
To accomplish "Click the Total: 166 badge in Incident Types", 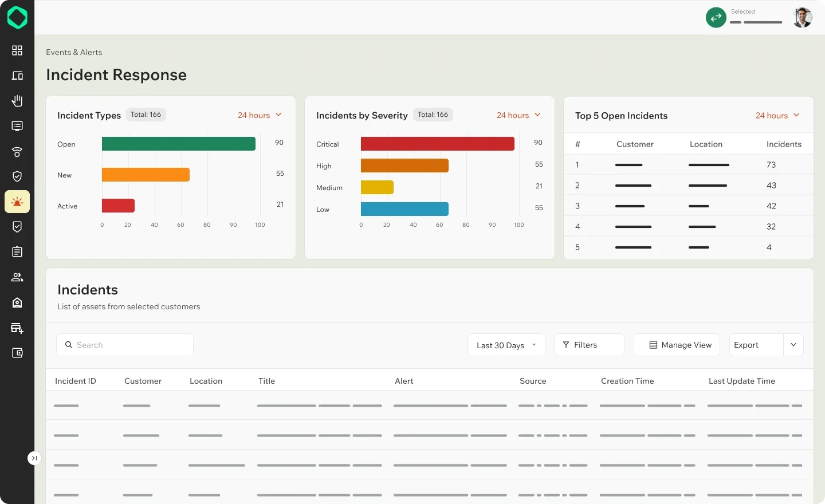I will tap(146, 115).
